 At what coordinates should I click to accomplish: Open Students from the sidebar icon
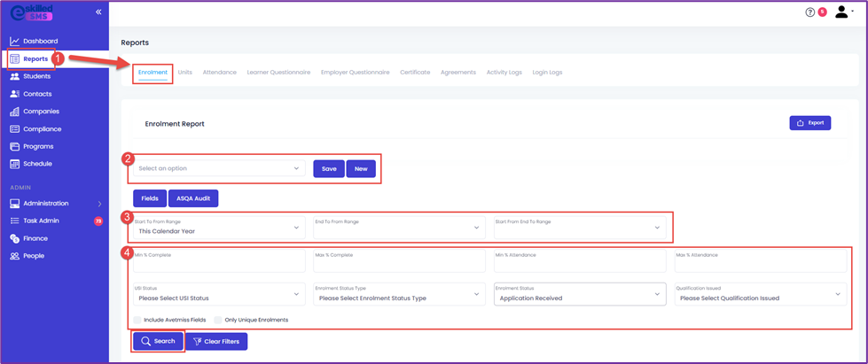coord(15,76)
